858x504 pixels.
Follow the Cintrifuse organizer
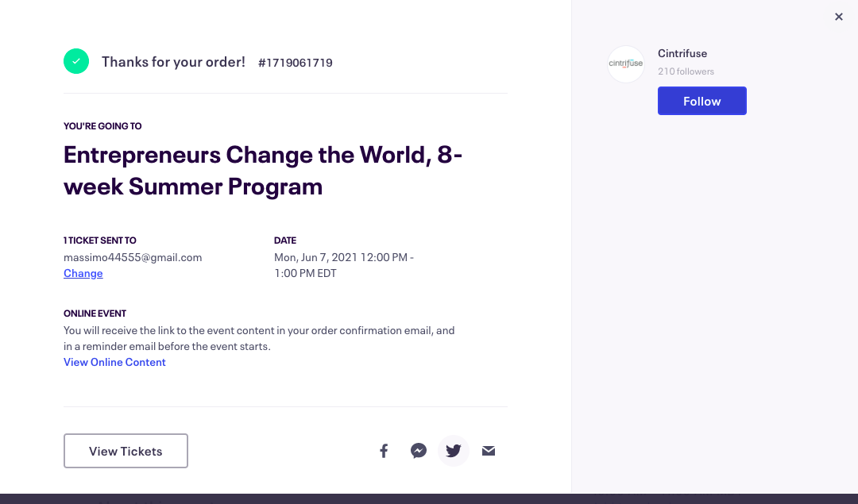click(702, 101)
